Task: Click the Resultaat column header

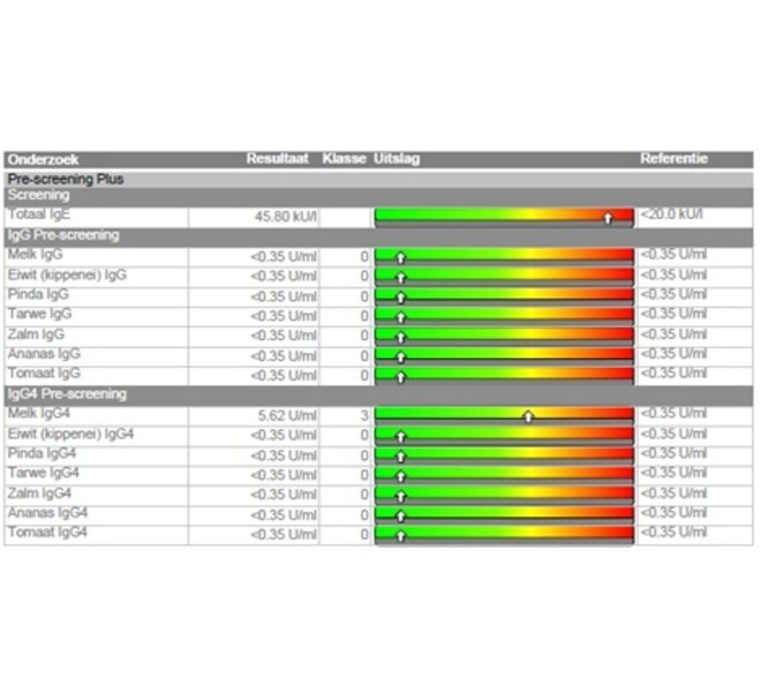Action: (x=277, y=159)
